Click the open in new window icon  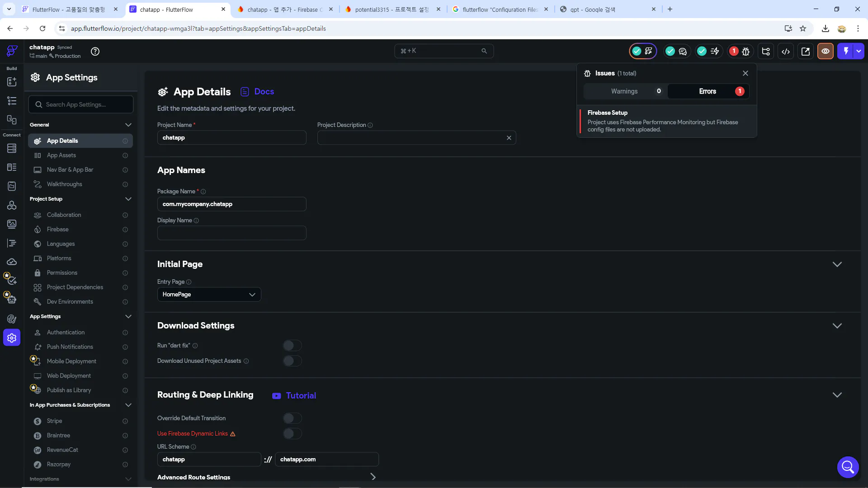click(x=806, y=52)
